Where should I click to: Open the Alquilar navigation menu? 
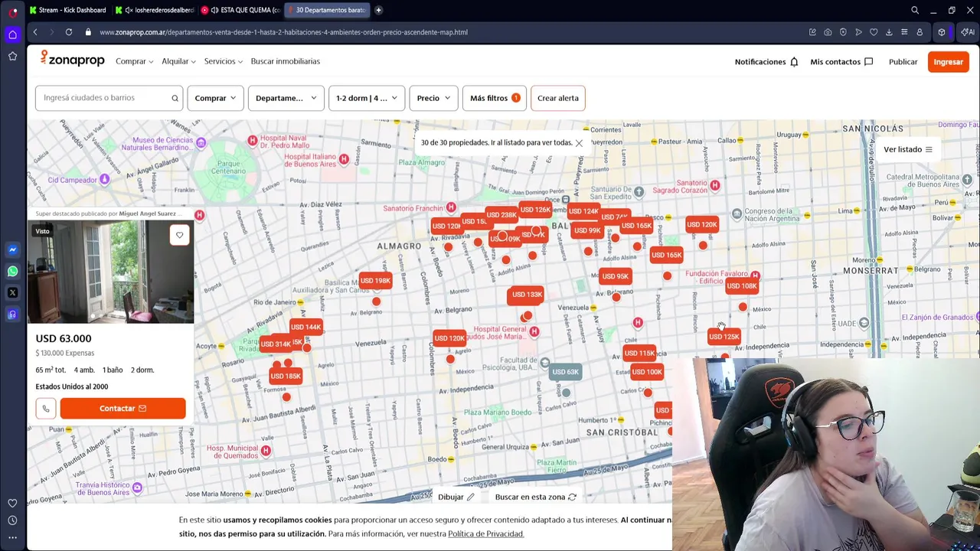[178, 61]
